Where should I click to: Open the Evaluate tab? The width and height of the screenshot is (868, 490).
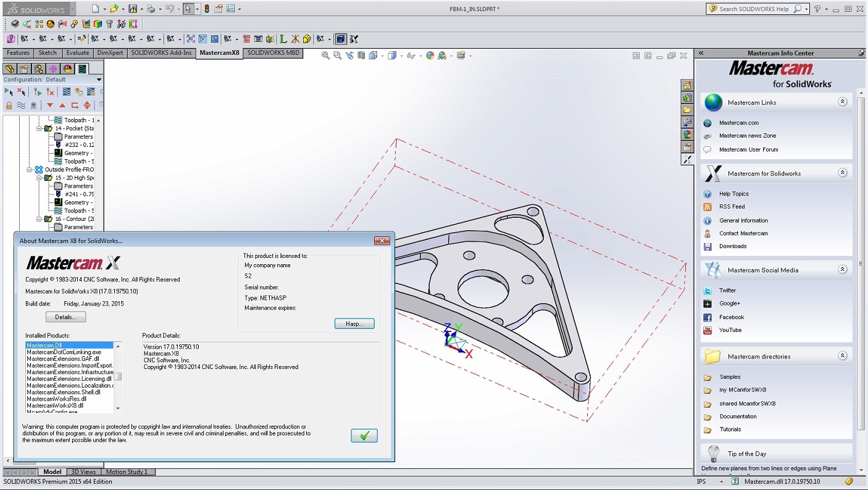(x=78, y=53)
